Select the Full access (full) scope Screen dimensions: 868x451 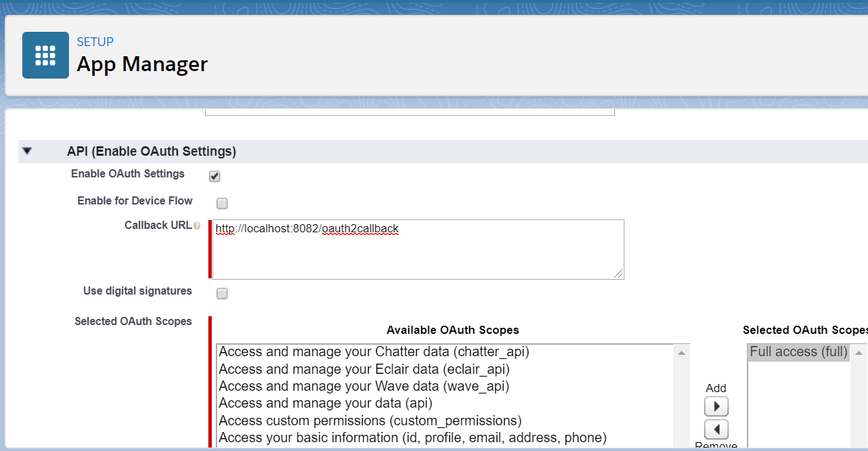pyautogui.click(x=797, y=351)
